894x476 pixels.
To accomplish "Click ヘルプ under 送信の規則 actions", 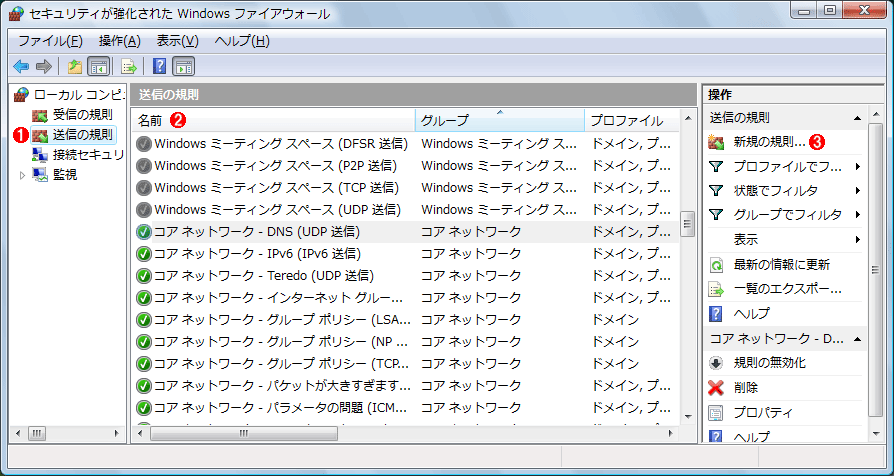I will [751, 314].
